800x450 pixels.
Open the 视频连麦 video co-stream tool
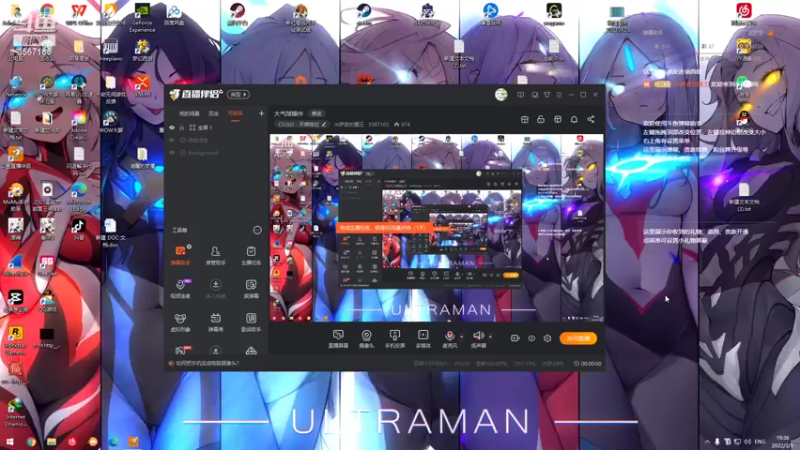[180, 289]
